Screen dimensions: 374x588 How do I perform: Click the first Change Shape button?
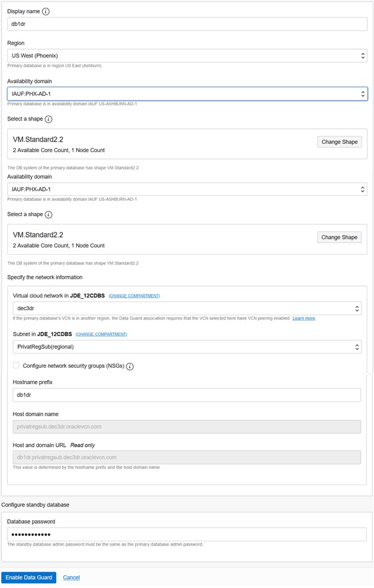(x=339, y=142)
